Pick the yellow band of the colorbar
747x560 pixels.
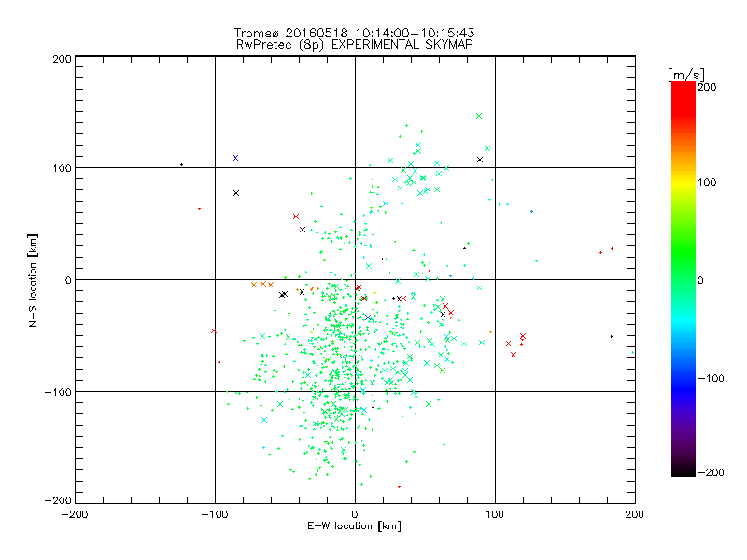[684, 182]
